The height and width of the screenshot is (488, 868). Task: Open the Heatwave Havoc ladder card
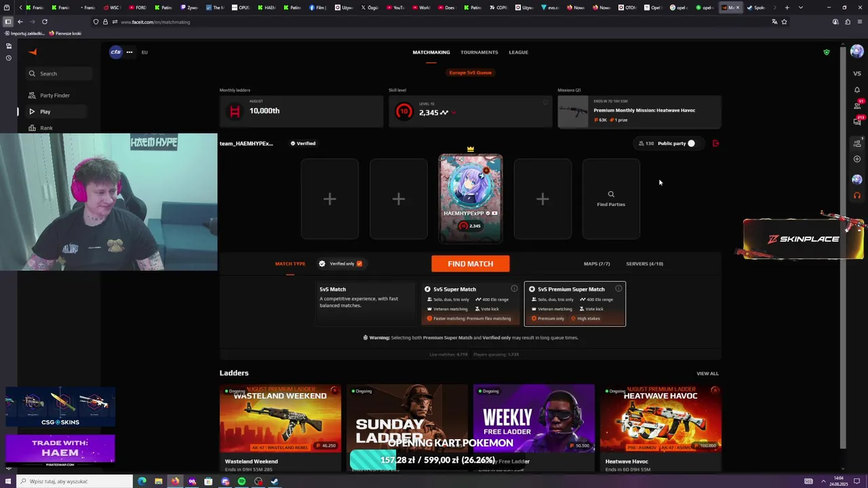click(660, 428)
